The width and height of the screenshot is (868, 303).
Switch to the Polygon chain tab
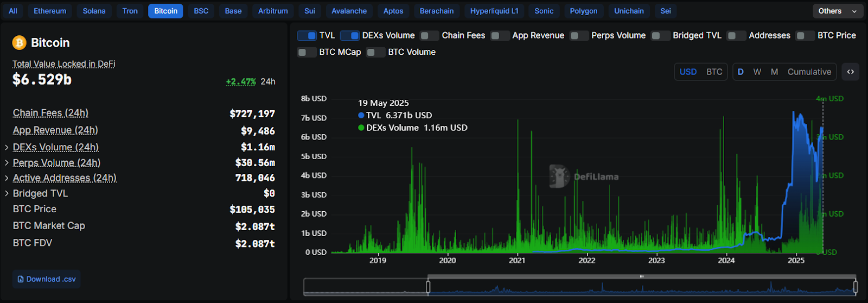pyautogui.click(x=584, y=11)
